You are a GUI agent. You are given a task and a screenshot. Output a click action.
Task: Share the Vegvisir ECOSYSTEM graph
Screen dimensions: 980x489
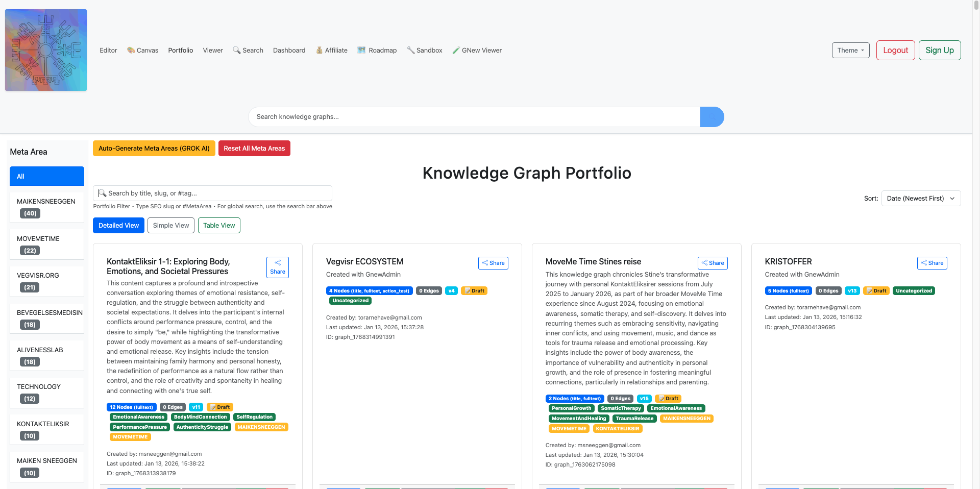[x=493, y=263]
